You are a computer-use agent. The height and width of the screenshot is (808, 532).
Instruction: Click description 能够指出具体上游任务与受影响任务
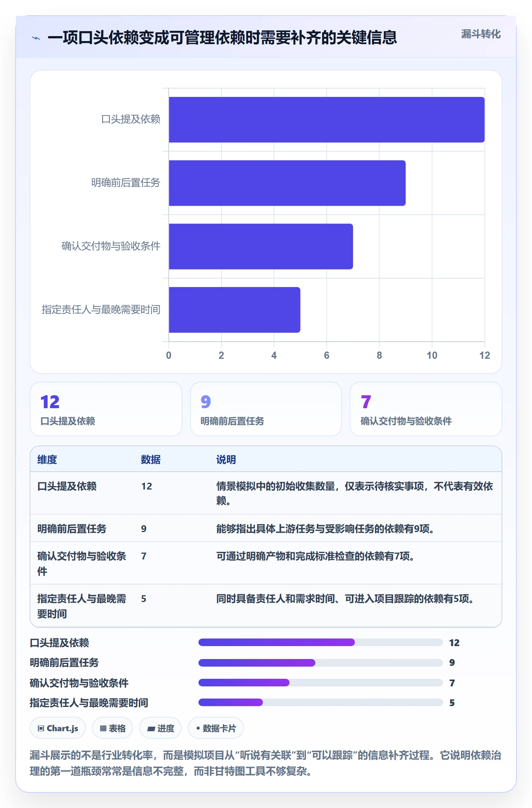325,529
